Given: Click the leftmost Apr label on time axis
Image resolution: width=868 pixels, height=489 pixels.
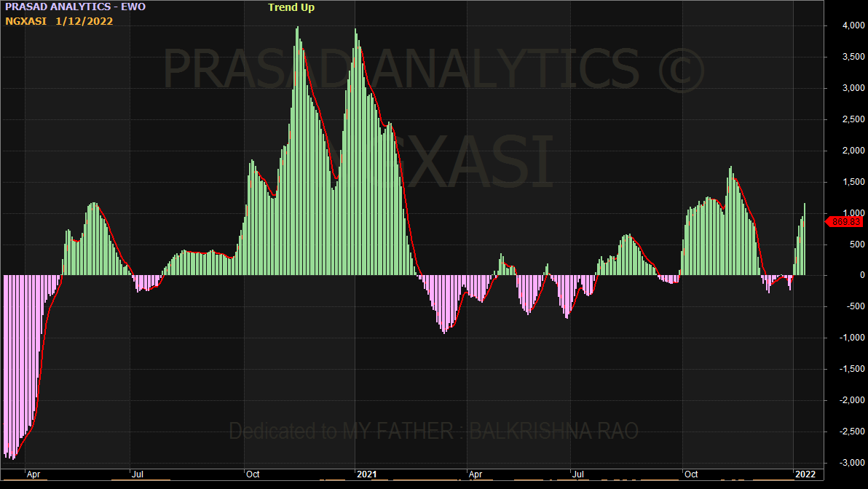Looking at the screenshot, I should coord(34,474).
